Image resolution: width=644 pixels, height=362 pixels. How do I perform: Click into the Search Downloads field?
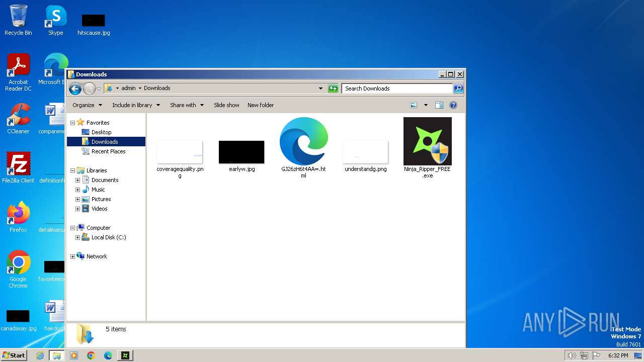[x=397, y=88]
